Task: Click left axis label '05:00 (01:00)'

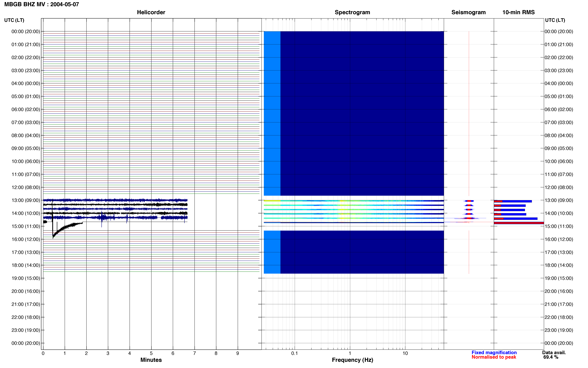Action: click(x=26, y=96)
